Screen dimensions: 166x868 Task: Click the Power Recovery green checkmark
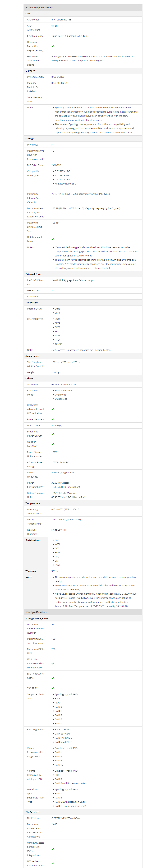pos(53,419)
